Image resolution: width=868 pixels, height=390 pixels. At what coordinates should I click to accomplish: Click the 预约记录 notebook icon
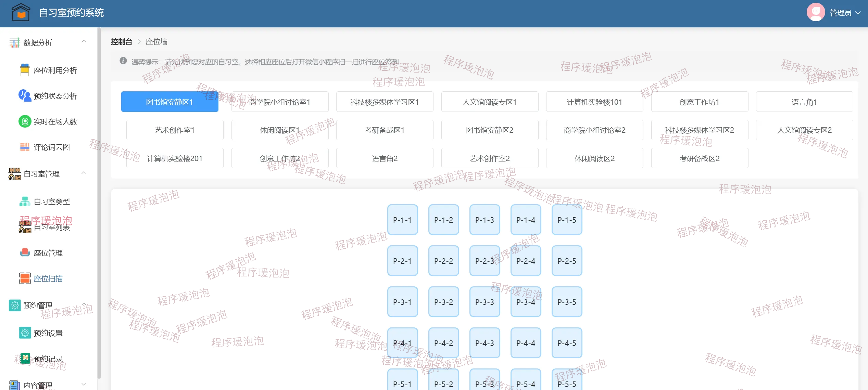(x=25, y=359)
